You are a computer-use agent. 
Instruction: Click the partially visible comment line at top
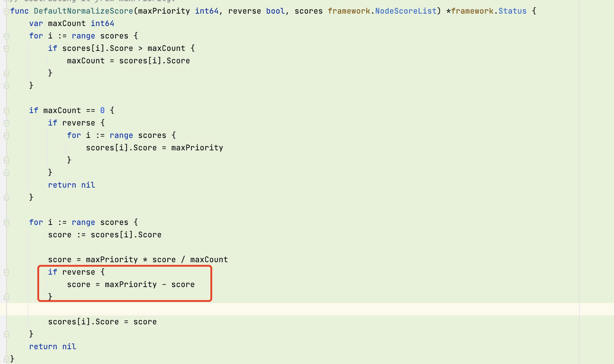pos(93,1)
